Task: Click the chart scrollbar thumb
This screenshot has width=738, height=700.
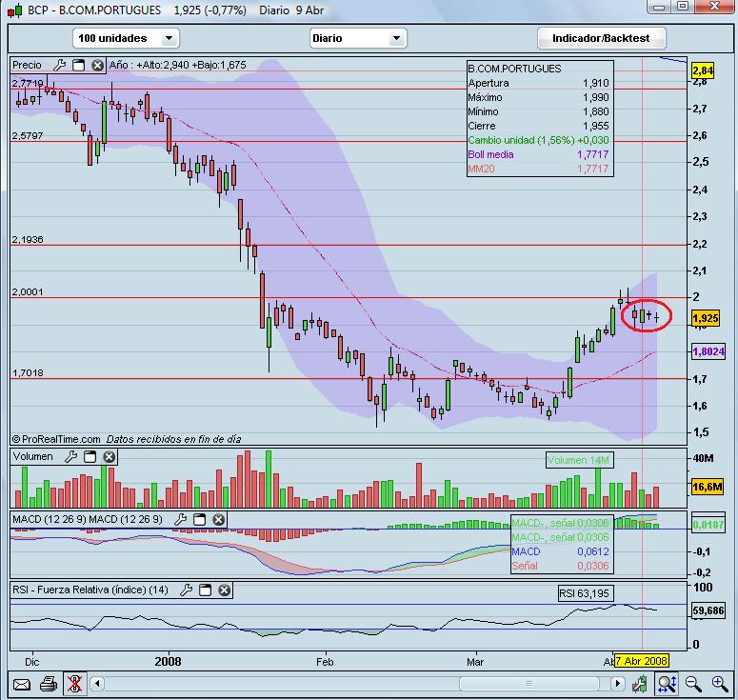Action: 529,683
